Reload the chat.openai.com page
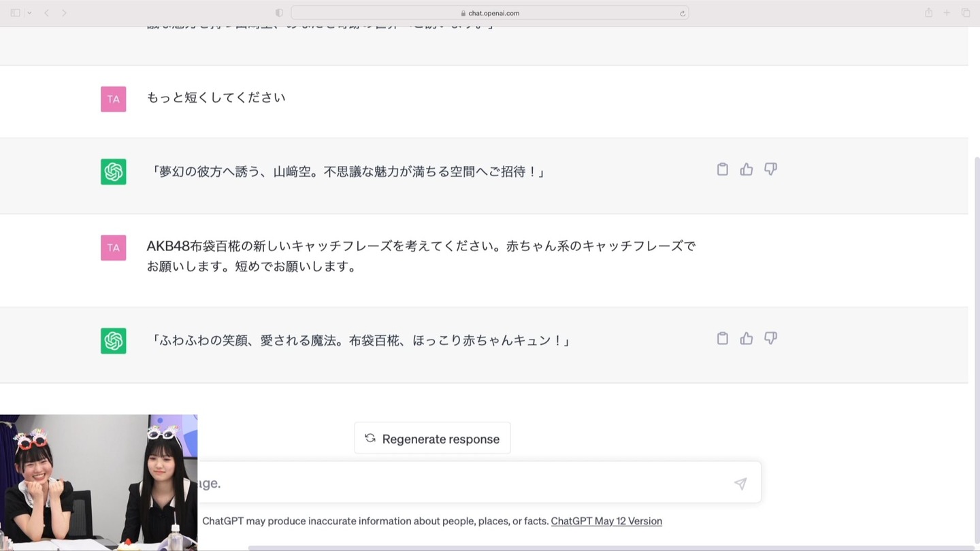 (x=682, y=13)
